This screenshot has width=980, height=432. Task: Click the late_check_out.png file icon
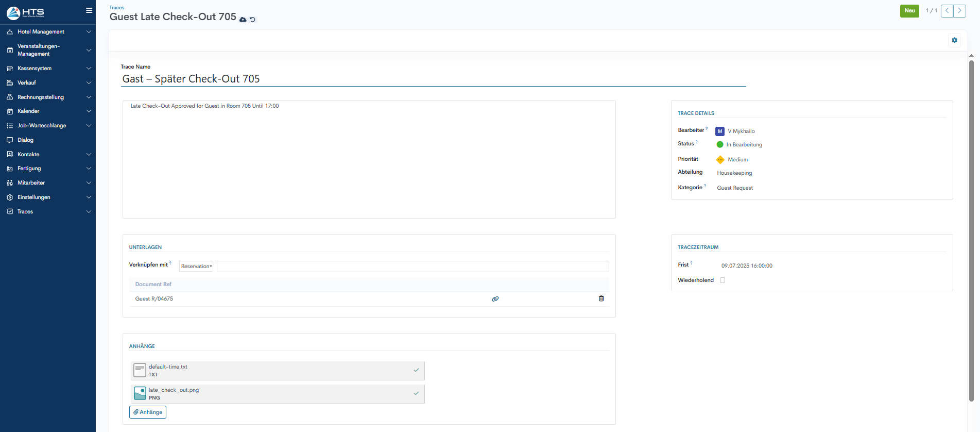[x=140, y=393]
